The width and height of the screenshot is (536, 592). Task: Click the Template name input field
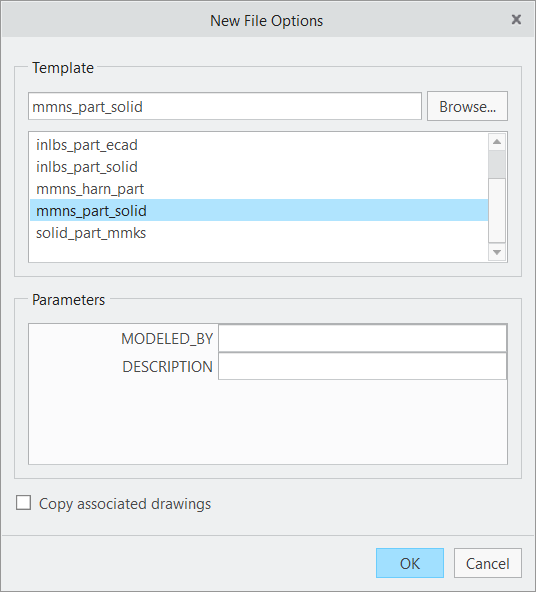[x=225, y=106]
